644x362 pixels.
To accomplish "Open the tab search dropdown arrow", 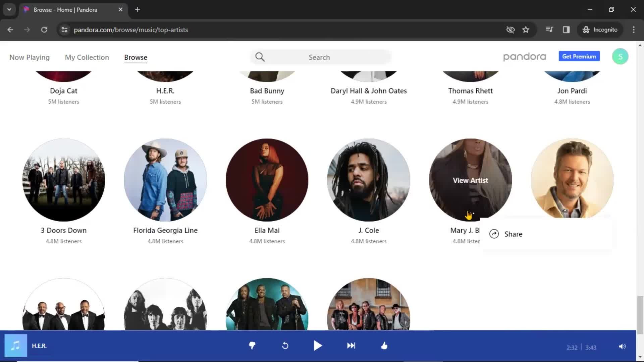I will (x=9, y=9).
